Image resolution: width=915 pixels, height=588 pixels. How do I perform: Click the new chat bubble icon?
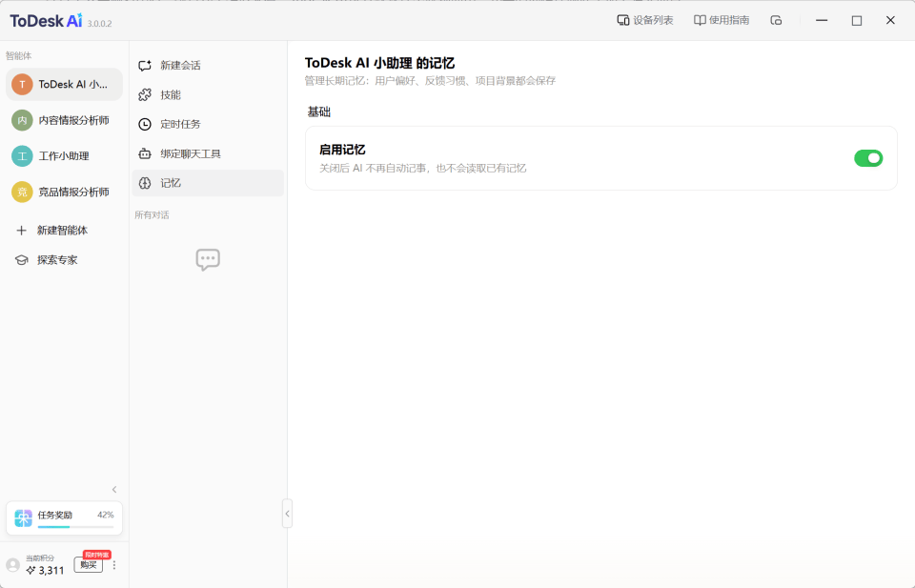point(145,66)
